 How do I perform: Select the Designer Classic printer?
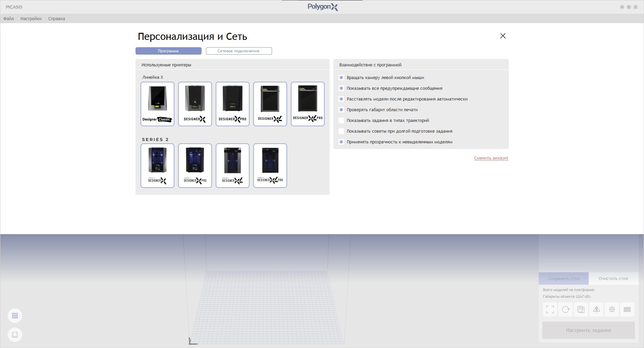pyautogui.click(x=157, y=104)
